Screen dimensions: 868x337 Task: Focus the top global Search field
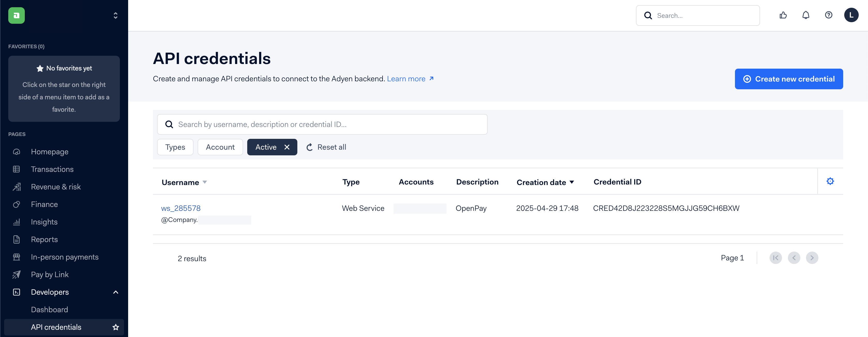(698, 15)
